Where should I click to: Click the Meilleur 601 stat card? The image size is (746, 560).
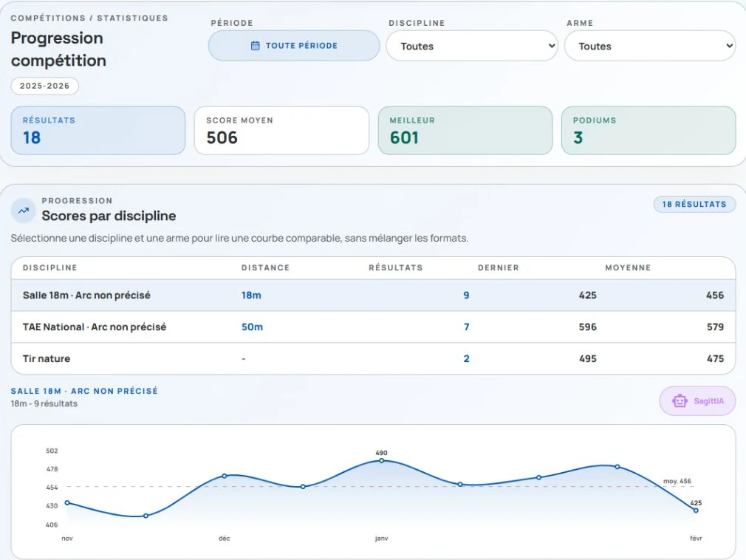pos(465,130)
